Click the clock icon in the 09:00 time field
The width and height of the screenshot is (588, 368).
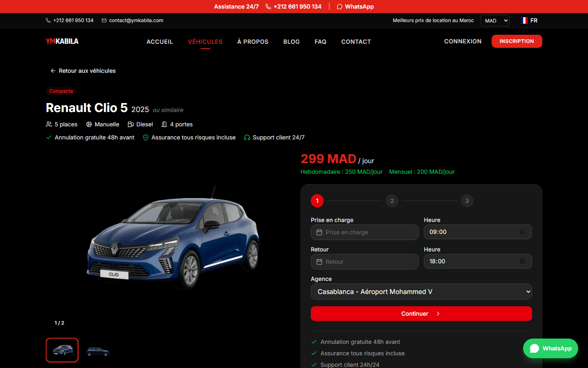pyautogui.click(x=522, y=232)
